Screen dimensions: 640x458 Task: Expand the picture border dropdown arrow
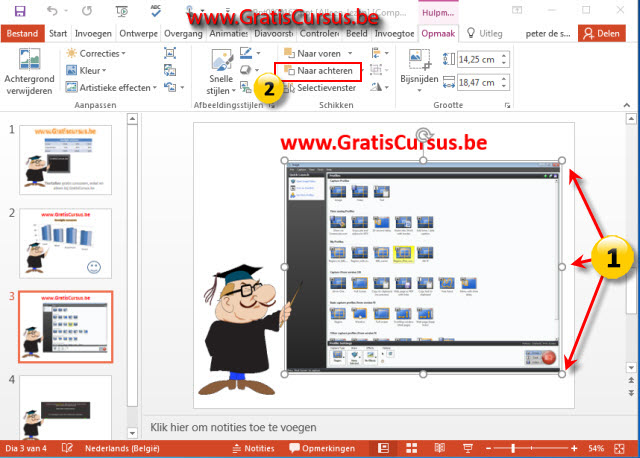coord(258,53)
